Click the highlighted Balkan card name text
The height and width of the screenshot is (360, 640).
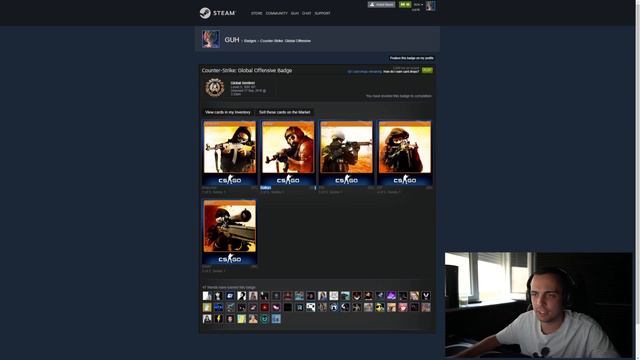(266, 188)
